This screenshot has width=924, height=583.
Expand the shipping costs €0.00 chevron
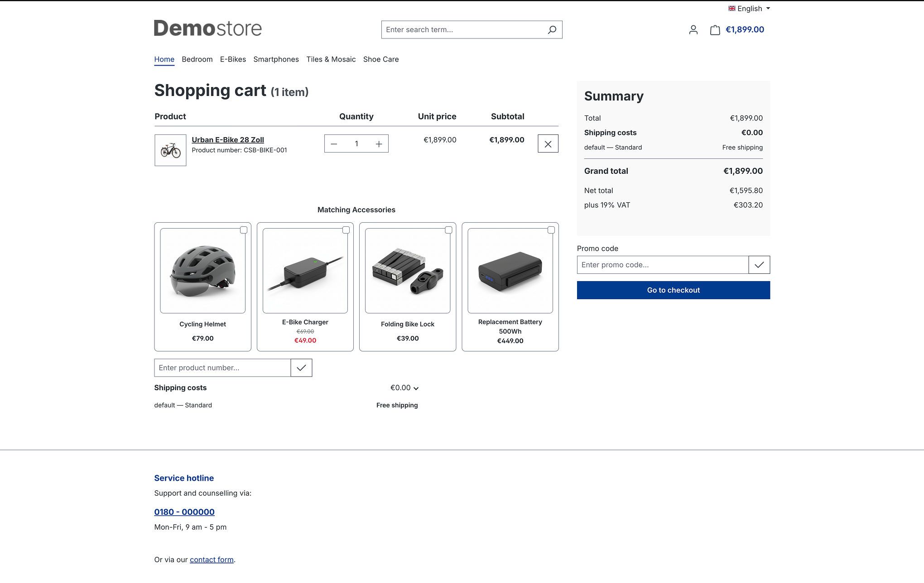point(416,388)
